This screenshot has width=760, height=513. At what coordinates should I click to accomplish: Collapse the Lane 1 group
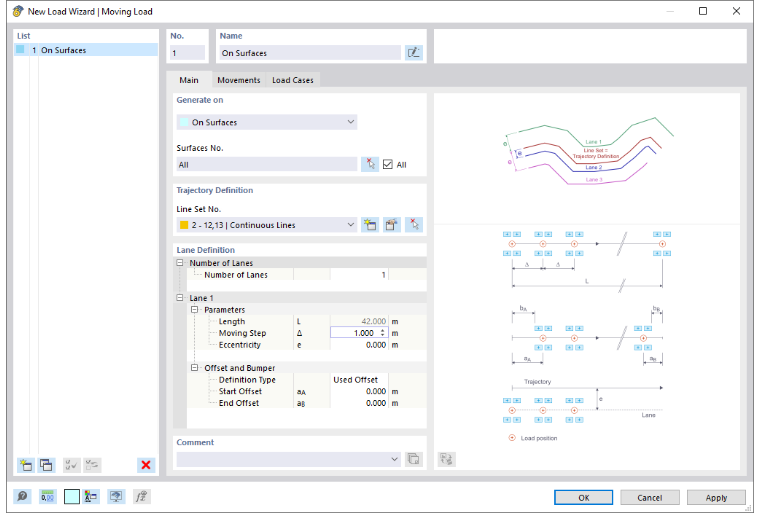pos(180,298)
